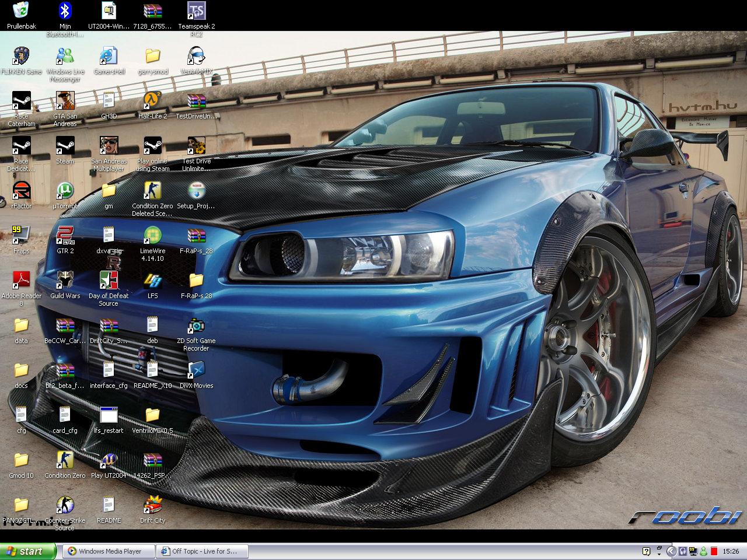Select the GH3D text file

tap(109, 106)
